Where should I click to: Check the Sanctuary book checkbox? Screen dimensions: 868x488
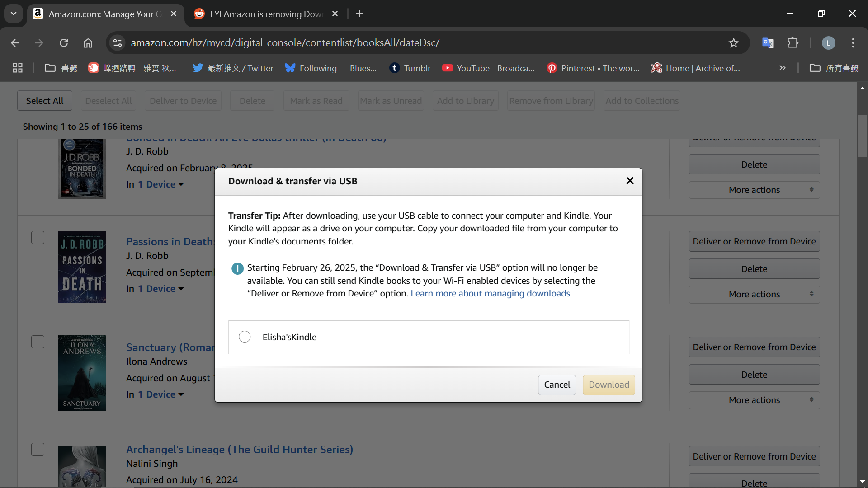point(38,342)
